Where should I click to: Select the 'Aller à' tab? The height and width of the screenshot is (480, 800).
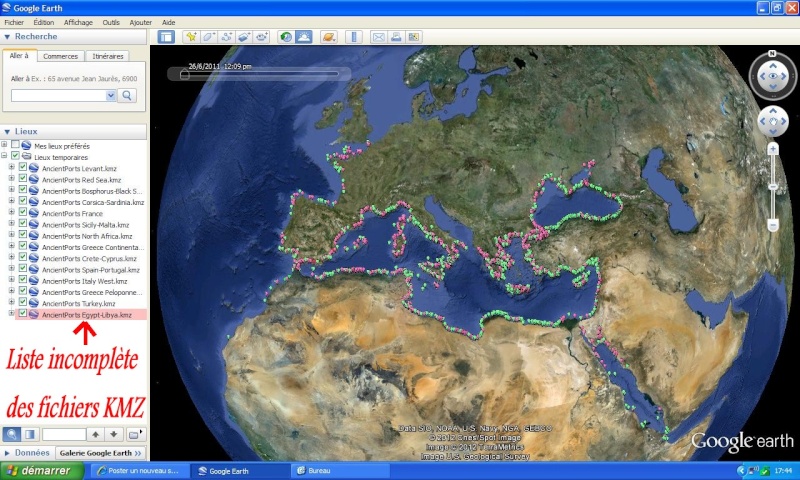tap(19, 55)
